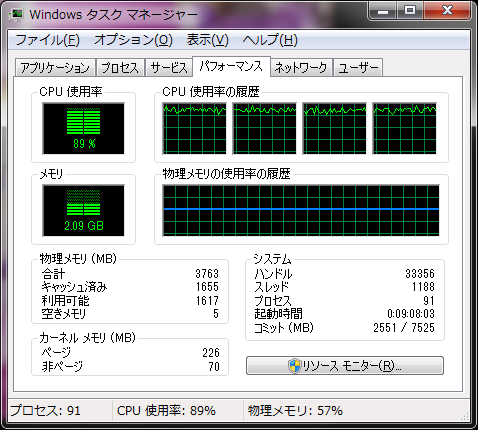Click the 合計 value 3763
This screenshot has height=430, width=478.
[207, 274]
